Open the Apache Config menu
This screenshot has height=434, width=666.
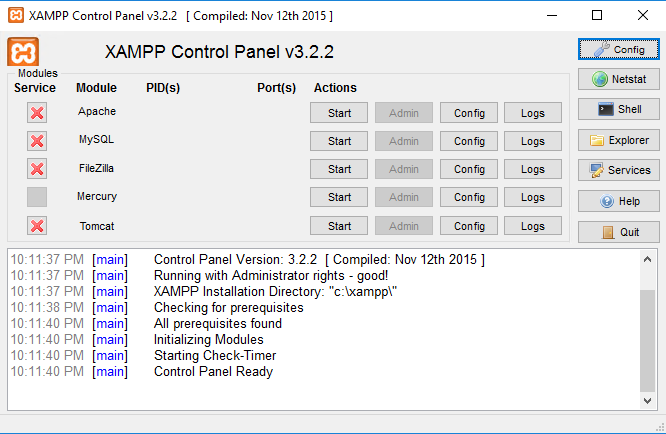pyautogui.click(x=469, y=113)
